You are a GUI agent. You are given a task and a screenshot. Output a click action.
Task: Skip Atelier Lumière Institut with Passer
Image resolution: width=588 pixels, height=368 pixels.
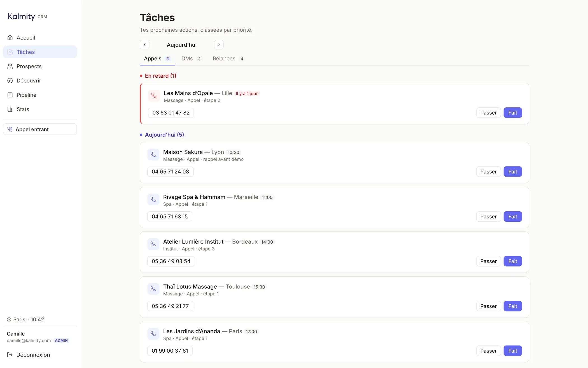[488, 261]
